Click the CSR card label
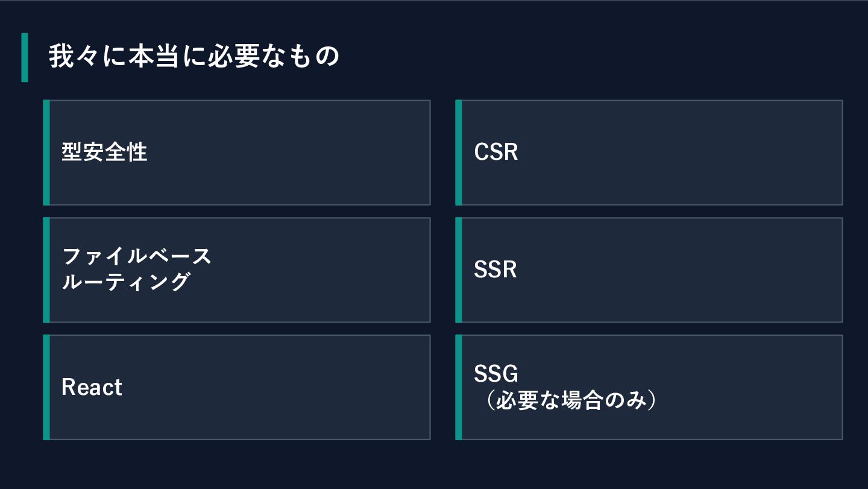Viewport: 868px width, 489px height. coord(496,153)
